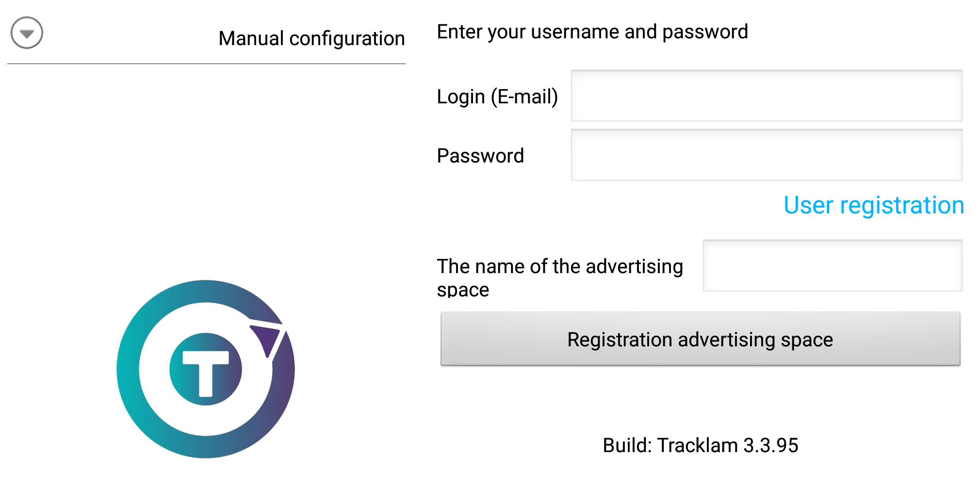The height and width of the screenshot is (488, 980).
Task: Select the Build: Tracklam 3.3.95 text
Action: pyautogui.click(x=700, y=445)
